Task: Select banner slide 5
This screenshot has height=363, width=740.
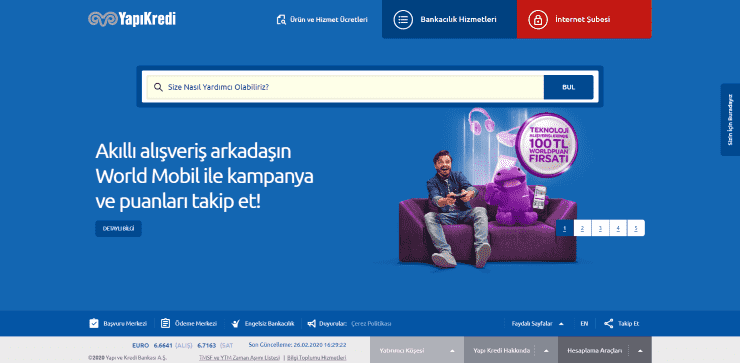Action: (x=636, y=228)
